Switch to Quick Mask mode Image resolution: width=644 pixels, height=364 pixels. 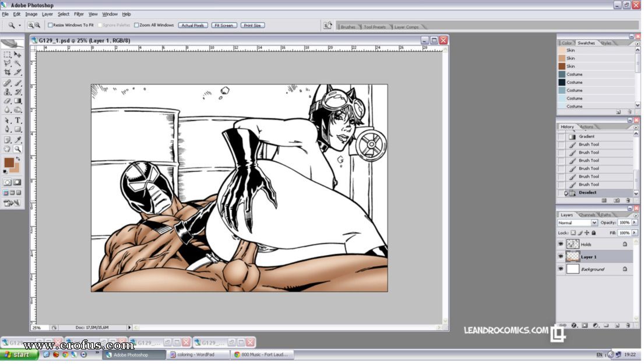17,183
